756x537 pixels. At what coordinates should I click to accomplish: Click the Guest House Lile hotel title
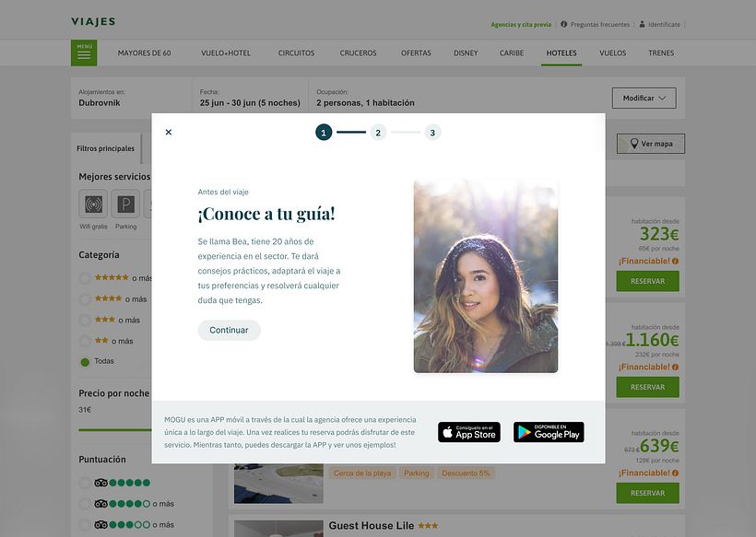[x=371, y=526]
